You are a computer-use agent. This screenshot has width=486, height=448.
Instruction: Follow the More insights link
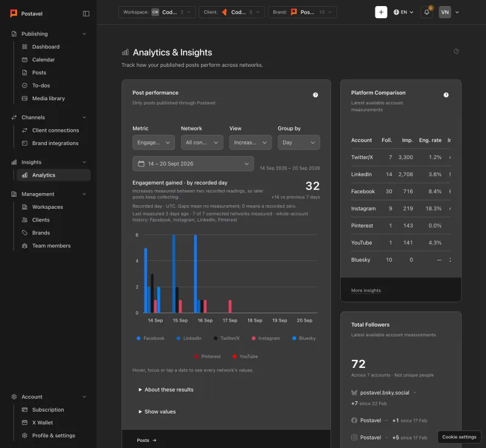(x=366, y=290)
